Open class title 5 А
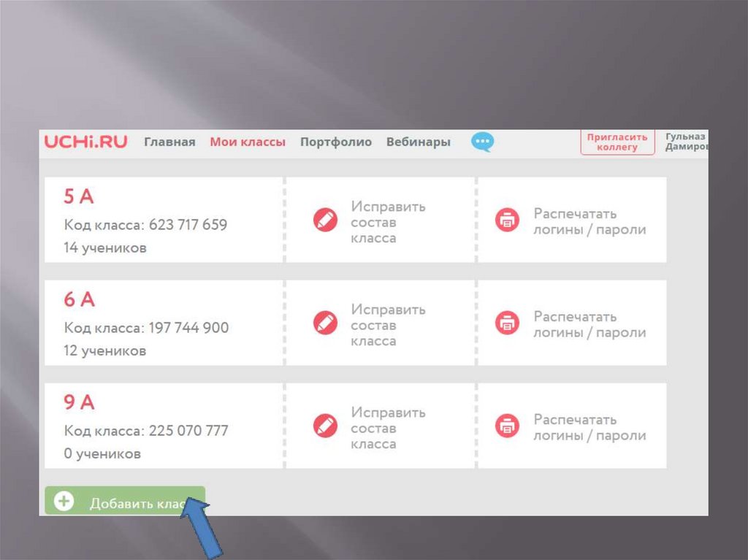Screen dimensions: 748x560 point(79,196)
